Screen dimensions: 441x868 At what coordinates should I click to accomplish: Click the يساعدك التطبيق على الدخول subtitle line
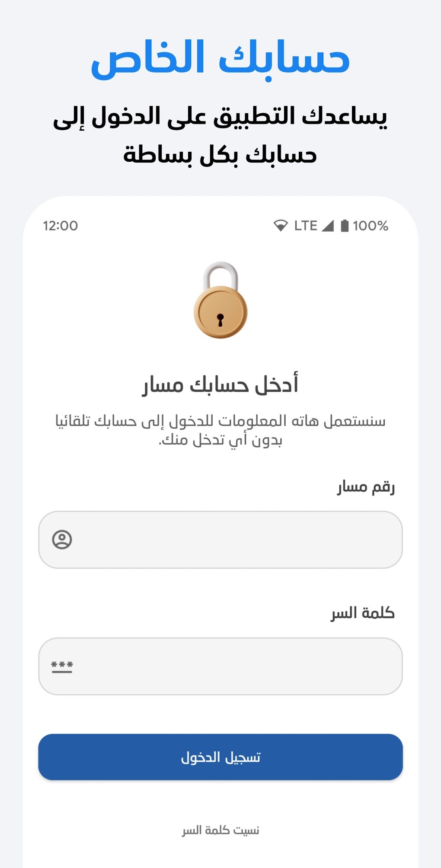(220, 117)
